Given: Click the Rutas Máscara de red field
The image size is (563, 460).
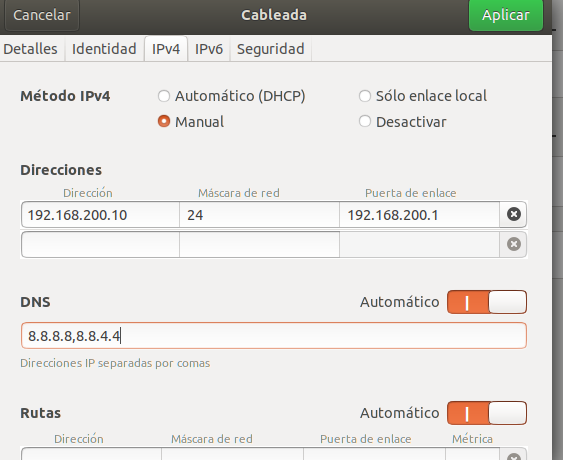Looking at the screenshot, I should (232, 454).
